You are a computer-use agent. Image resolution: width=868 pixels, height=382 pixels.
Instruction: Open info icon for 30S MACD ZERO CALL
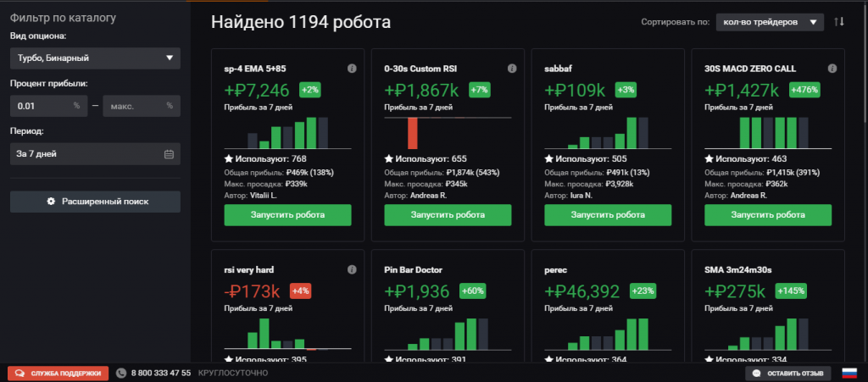pyautogui.click(x=832, y=69)
